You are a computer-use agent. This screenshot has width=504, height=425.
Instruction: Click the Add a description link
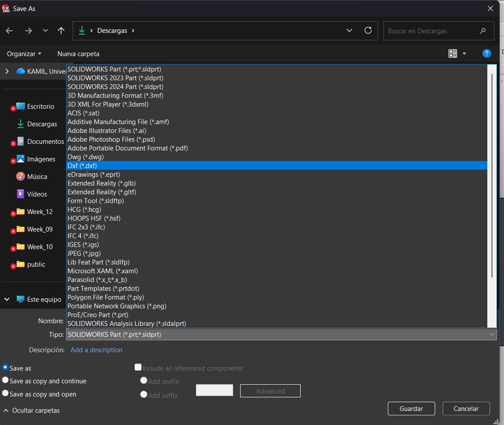pyautogui.click(x=96, y=350)
